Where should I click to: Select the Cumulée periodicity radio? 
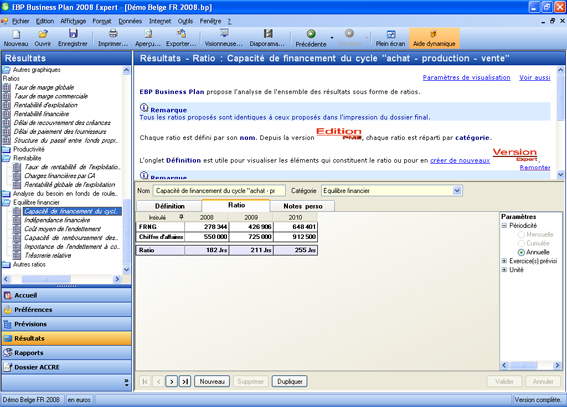[521, 243]
